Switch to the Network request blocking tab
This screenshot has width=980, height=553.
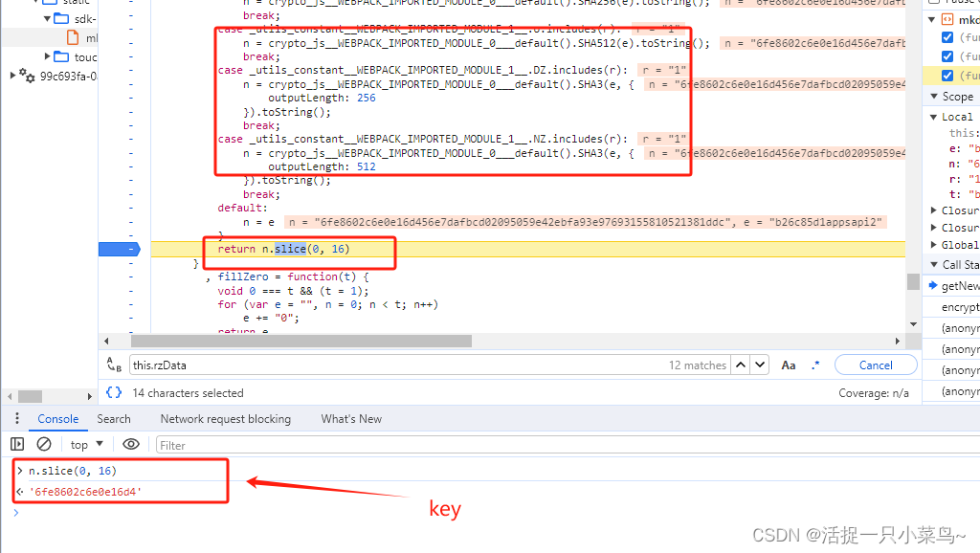coord(225,419)
